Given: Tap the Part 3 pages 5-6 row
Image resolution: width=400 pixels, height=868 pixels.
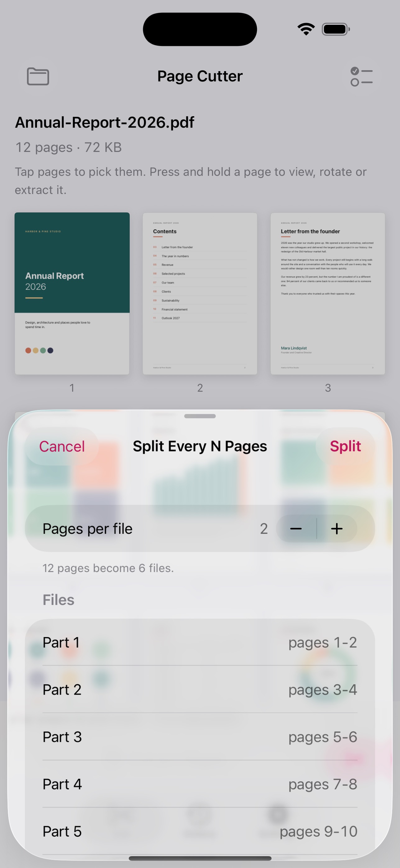Looking at the screenshot, I should (200, 737).
